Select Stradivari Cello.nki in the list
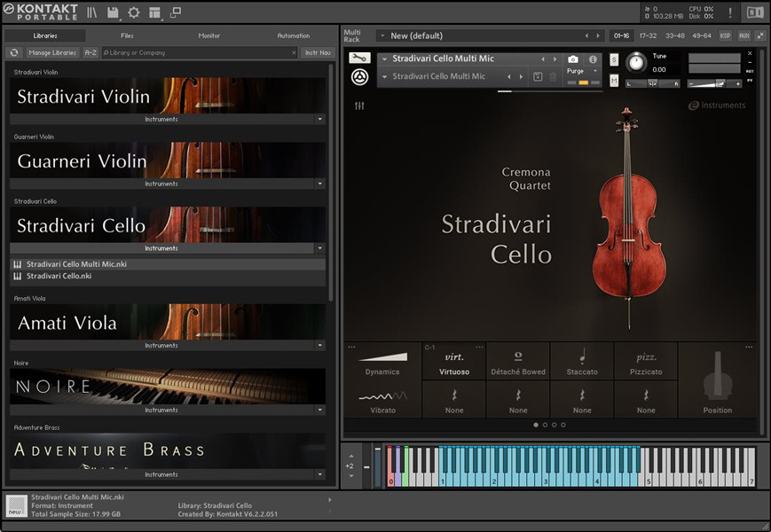This screenshot has width=771, height=532. (59, 276)
